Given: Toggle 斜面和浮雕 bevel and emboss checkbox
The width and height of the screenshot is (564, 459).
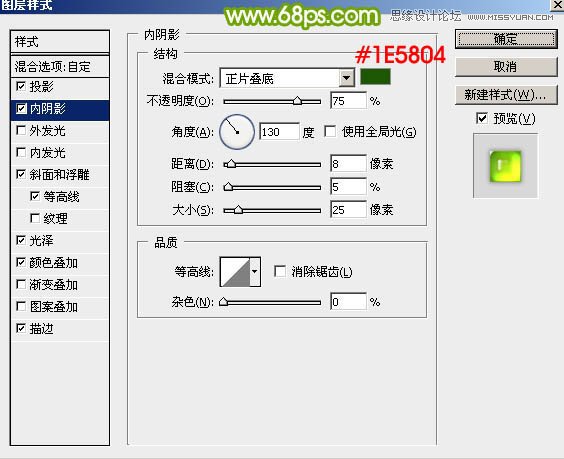Looking at the screenshot, I should tap(21, 174).
